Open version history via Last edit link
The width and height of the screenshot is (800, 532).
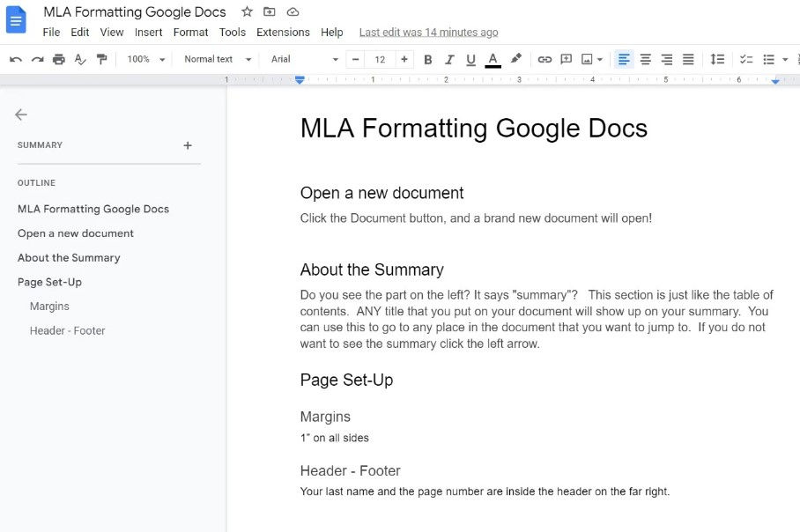pyautogui.click(x=428, y=32)
